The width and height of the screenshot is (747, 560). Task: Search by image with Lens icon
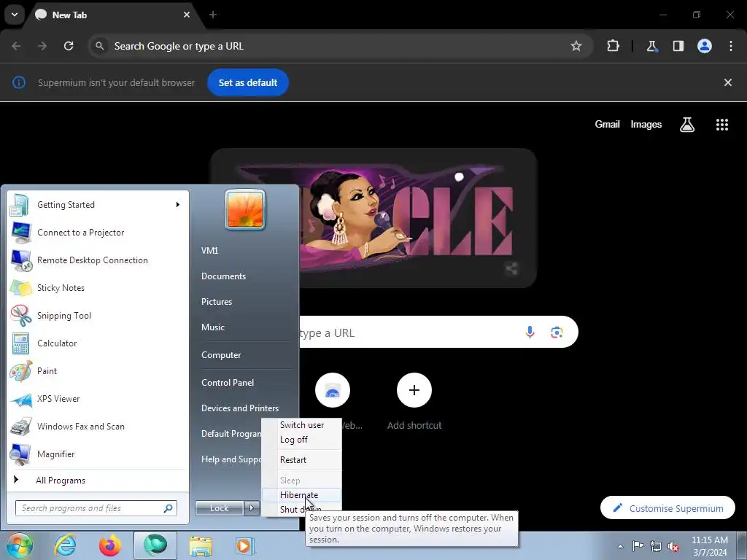557,332
